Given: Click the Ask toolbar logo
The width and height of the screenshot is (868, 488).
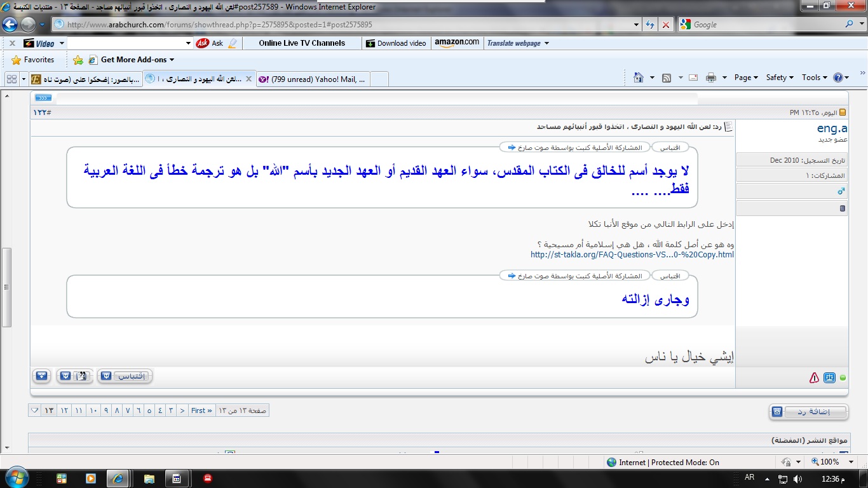Looking at the screenshot, I should pyautogui.click(x=203, y=43).
